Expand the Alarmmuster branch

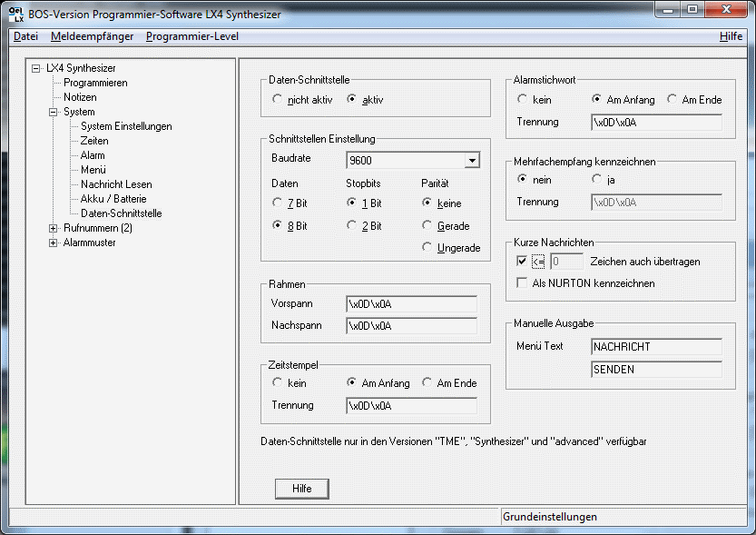click(x=53, y=243)
